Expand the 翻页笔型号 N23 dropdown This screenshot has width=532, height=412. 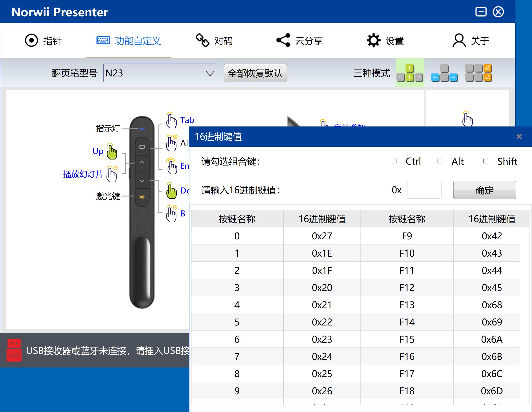tap(161, 73)
